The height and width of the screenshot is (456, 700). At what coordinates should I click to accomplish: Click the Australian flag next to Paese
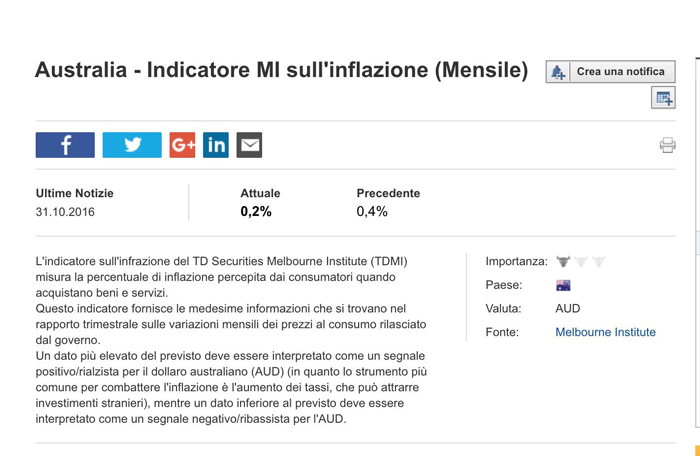pyautogui.click(x=563, y=285)
